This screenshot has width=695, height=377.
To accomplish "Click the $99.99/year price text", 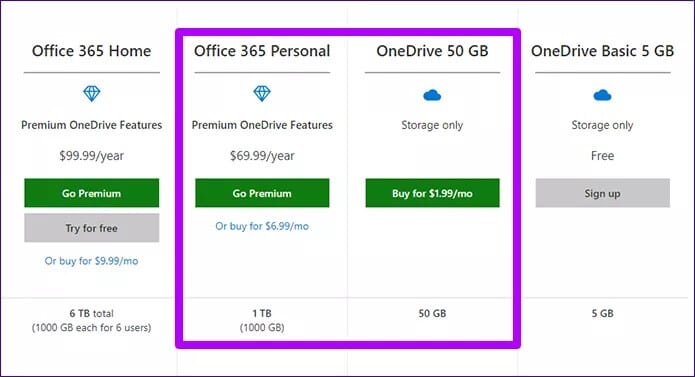I will tap(92, 156).
